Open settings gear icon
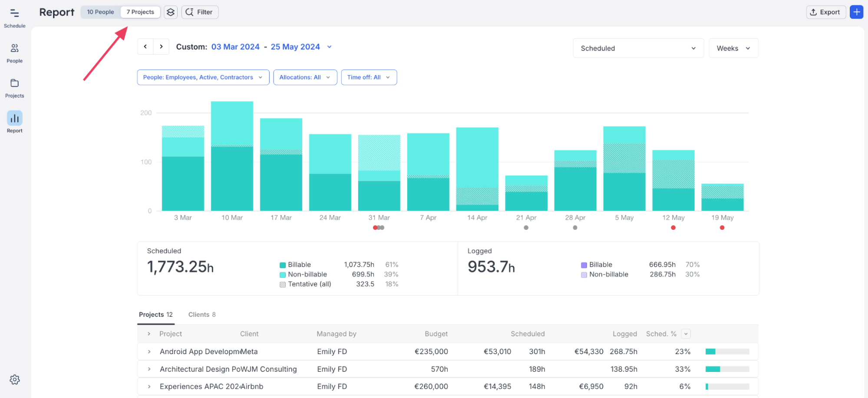Viewport: 868px width, 398px height. pyautogui.click(x=14, y=379)
